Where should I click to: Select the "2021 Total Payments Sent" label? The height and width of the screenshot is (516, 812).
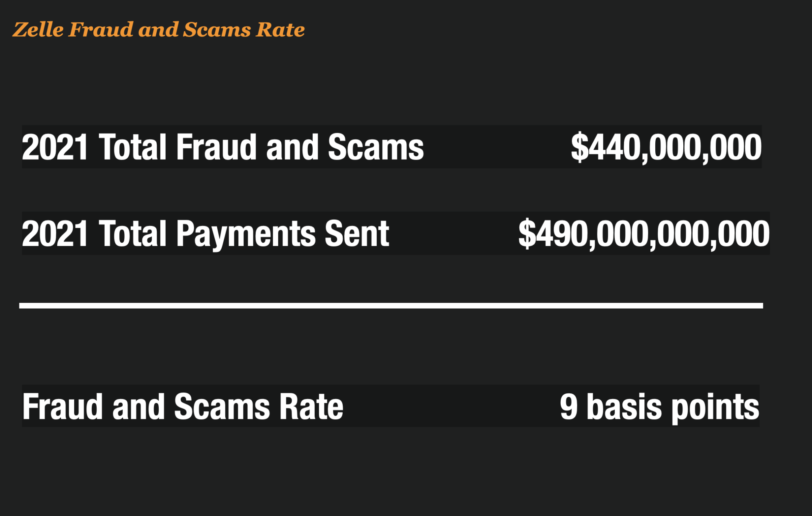click(205, 233)
